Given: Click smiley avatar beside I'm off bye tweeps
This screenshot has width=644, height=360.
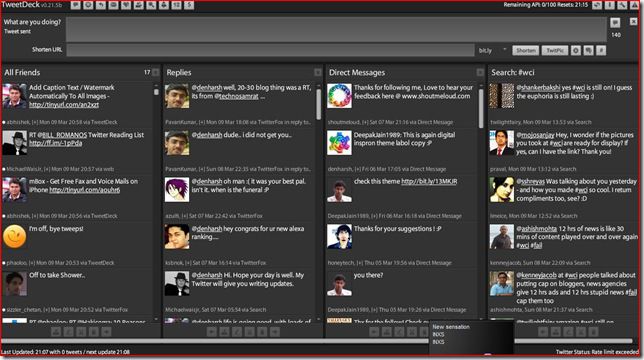Looking at the screenshot, I should point(15,236).
